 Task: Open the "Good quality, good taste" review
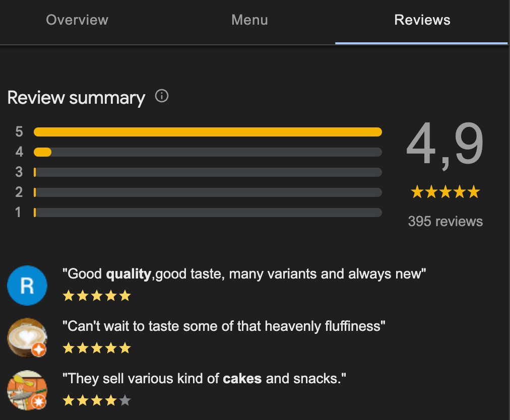tap(244, 274)
